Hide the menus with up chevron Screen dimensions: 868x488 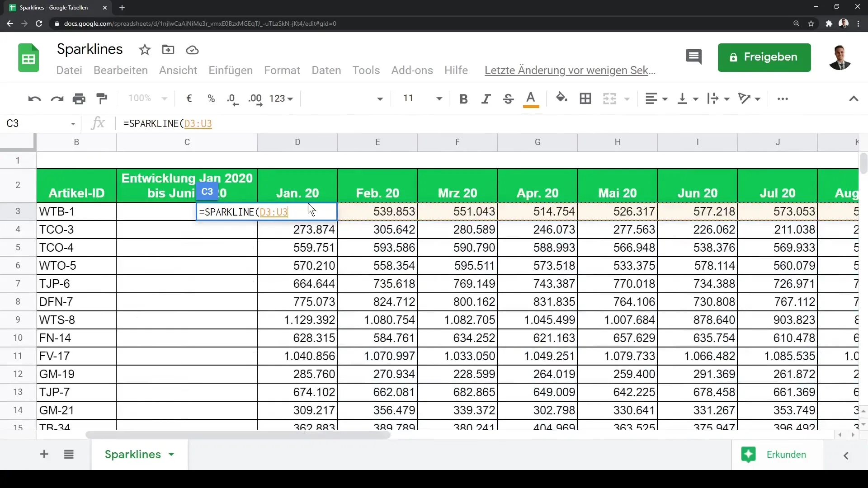854,99
